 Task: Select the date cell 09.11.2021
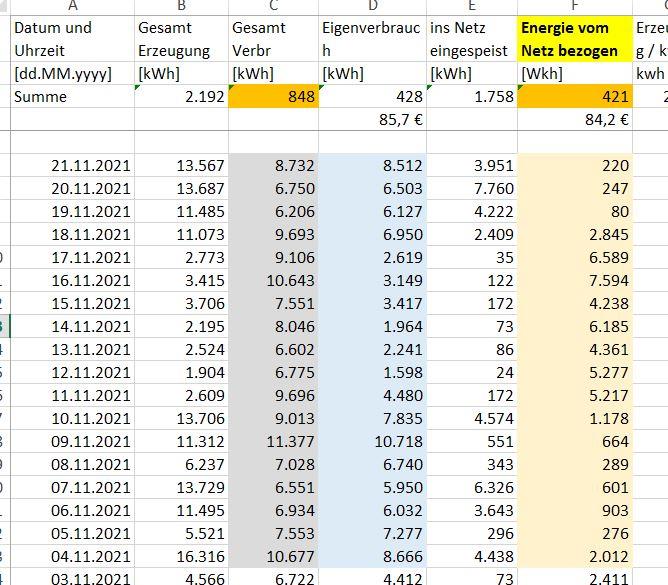pos(72,441)
